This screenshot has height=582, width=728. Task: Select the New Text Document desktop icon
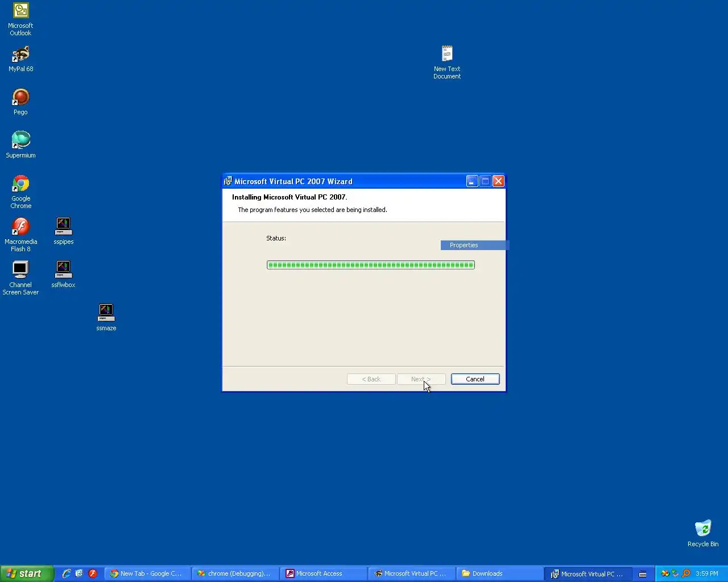(447, 63)
